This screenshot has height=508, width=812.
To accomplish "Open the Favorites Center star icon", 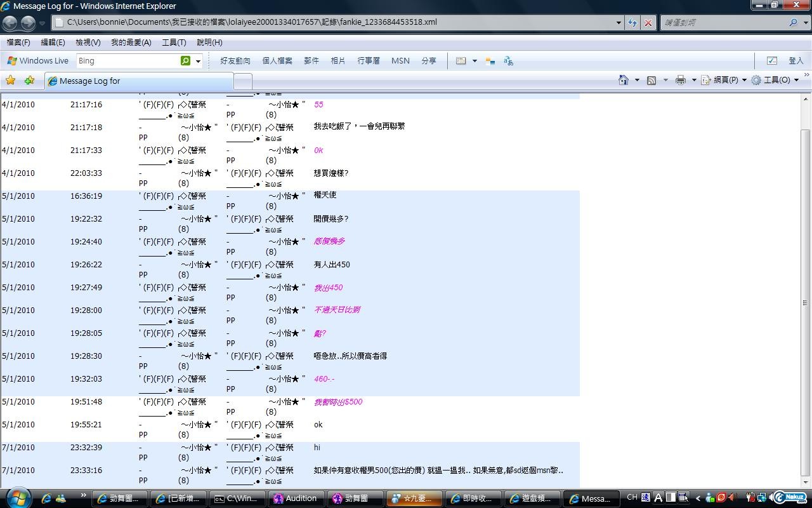I will [x=10, y=80].
